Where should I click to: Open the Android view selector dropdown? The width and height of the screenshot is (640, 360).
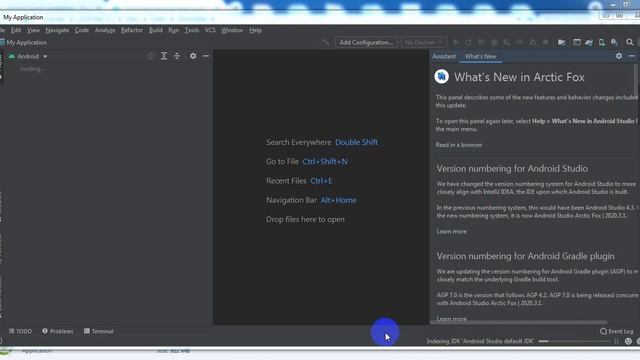coord(28,56)
